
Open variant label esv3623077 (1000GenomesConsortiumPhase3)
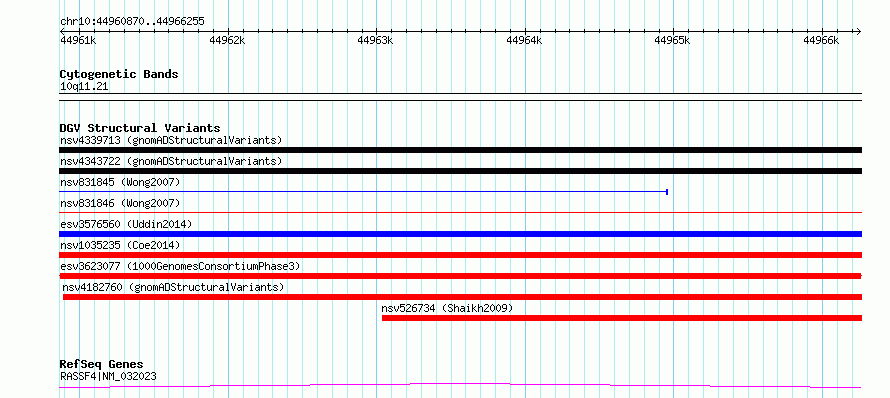[180, 266]
